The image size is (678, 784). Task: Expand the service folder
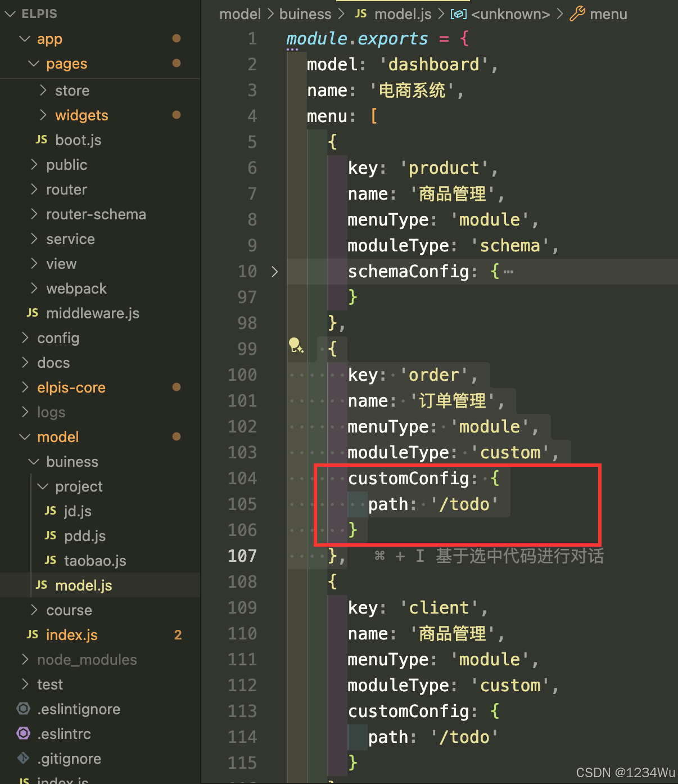pos(34,239)
